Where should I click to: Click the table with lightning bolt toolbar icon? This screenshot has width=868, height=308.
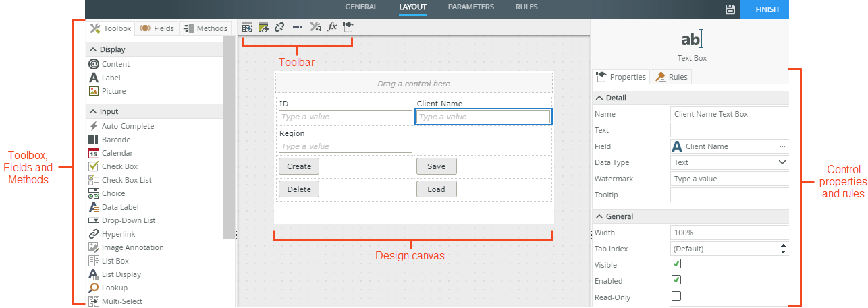pos(247,28)
